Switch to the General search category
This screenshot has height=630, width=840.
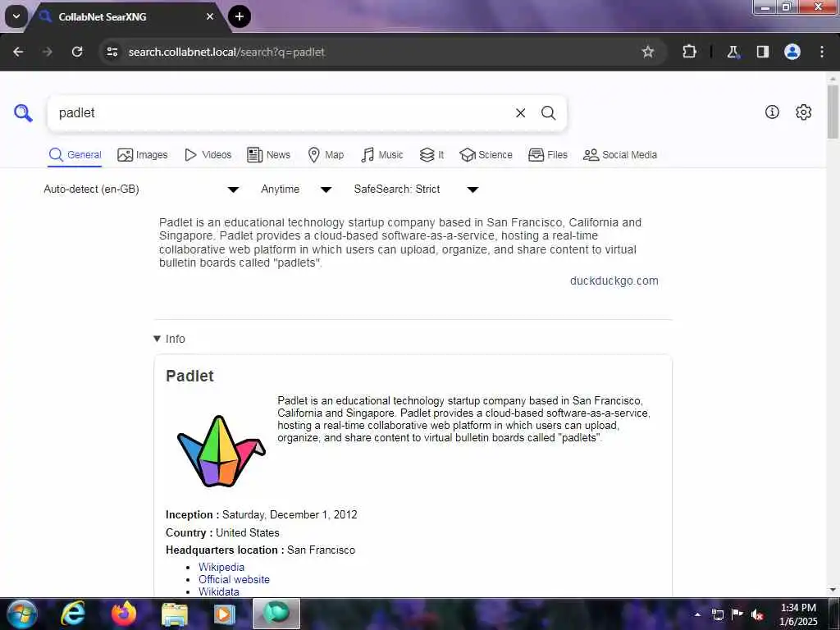75,155
